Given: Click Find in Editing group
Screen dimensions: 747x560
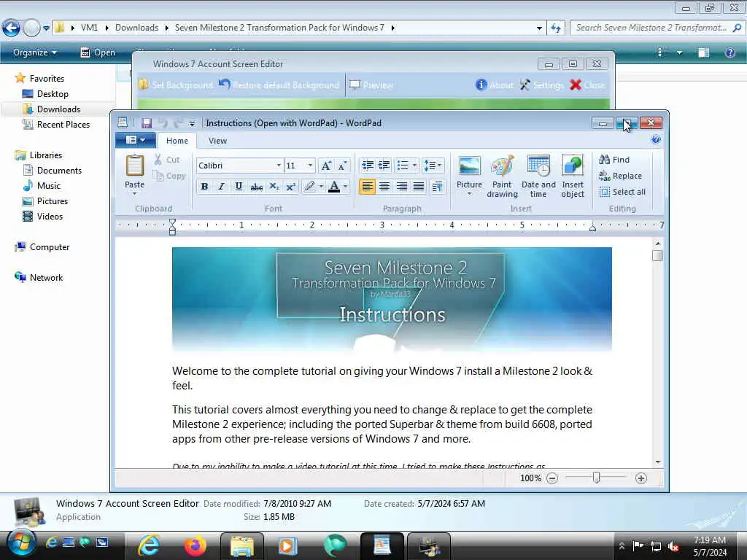Looking at the screenshot, I should (614, 160).
